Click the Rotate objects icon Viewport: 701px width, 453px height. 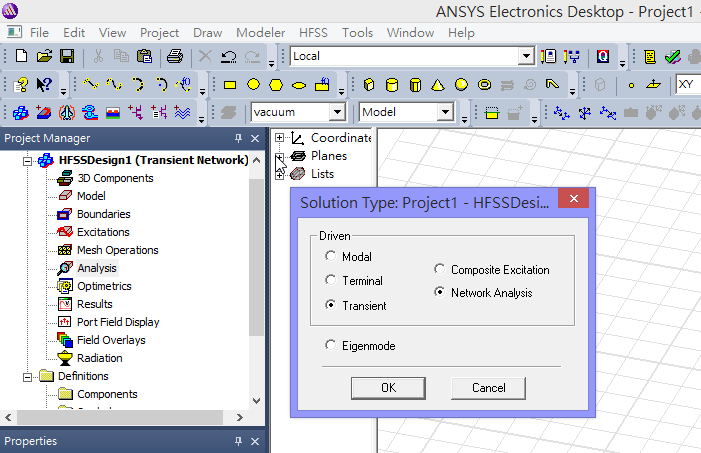point(585,113)
